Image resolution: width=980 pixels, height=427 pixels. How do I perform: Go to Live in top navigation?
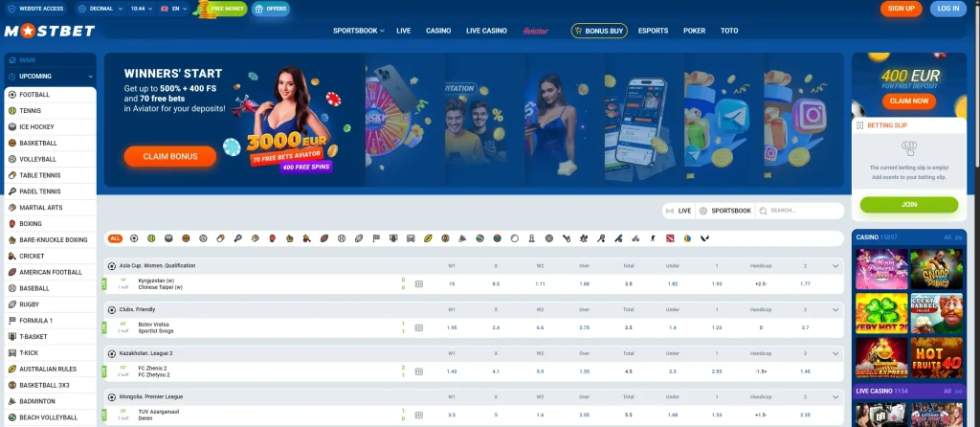click(x=404, y=31)
